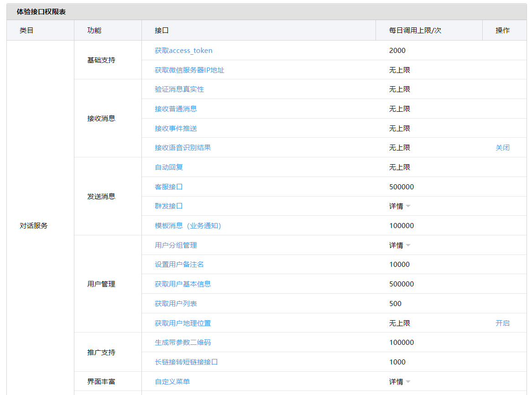Screen dimensions: 532x395
Task: Click 关闭 for 接收语音识别结果
Action: point(502,147)
